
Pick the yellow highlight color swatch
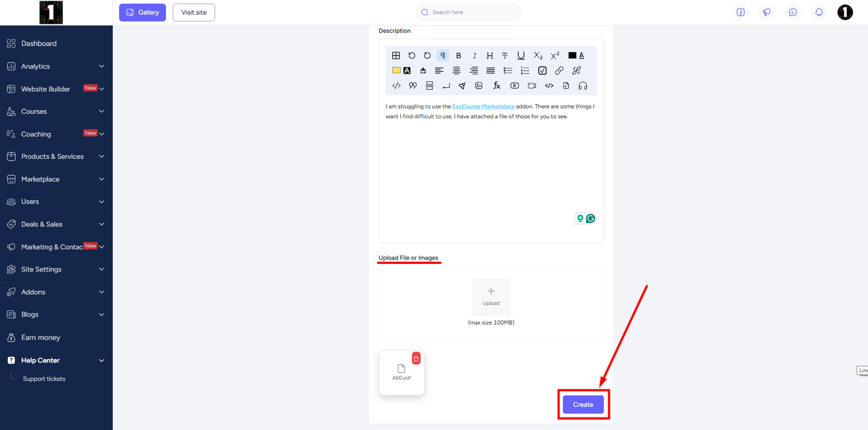396,71
